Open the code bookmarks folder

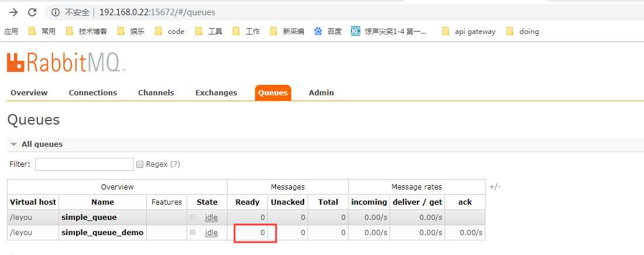click(x=170, y=31)
